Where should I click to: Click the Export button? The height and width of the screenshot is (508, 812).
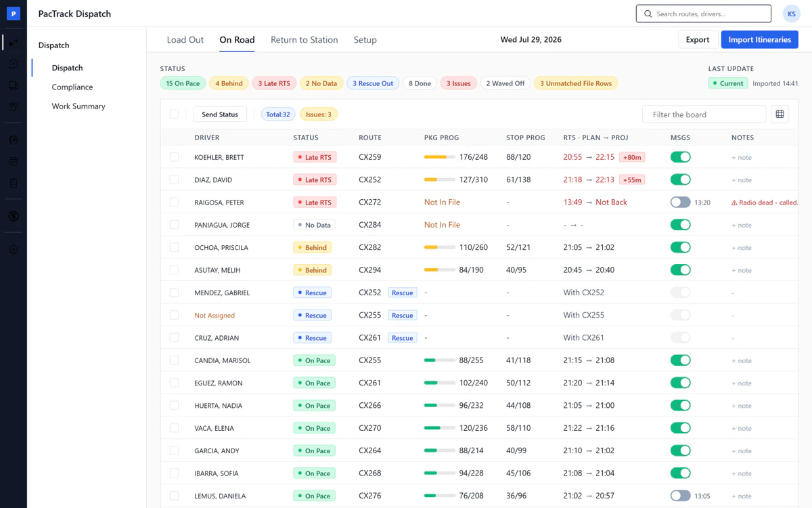(698, 40)
